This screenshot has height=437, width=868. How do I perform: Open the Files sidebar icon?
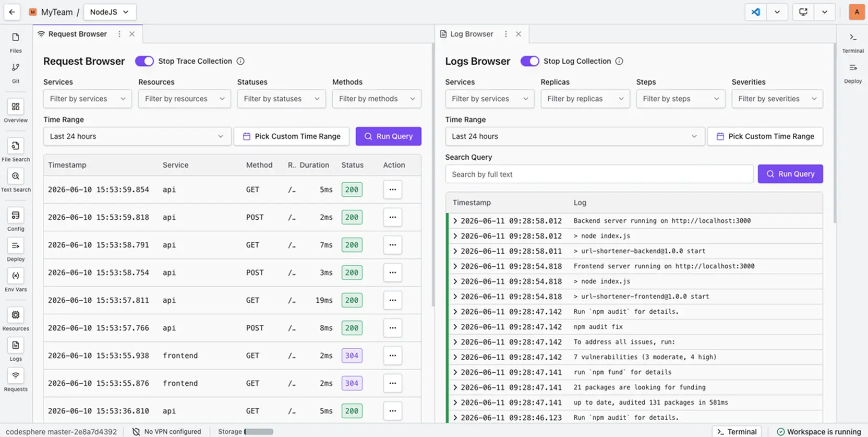[16, 42]
